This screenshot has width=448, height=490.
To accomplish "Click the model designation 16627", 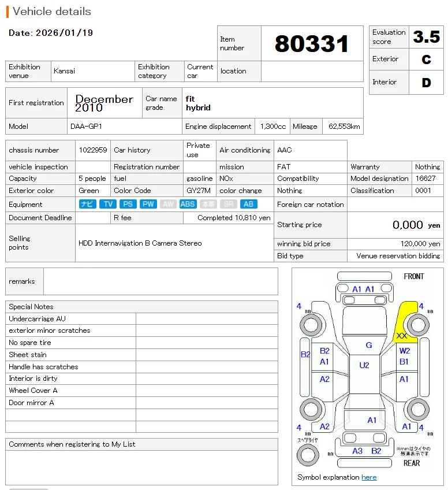I will tap(425, 179).
